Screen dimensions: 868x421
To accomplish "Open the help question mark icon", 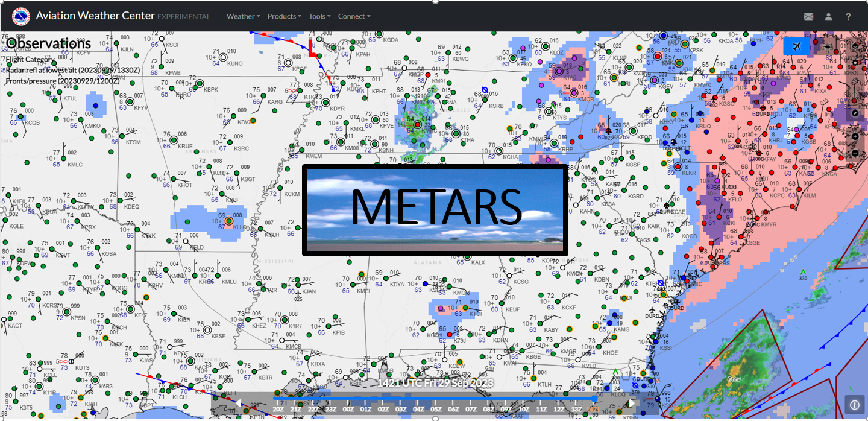I will pyautogui.click(x=848, y=17).
